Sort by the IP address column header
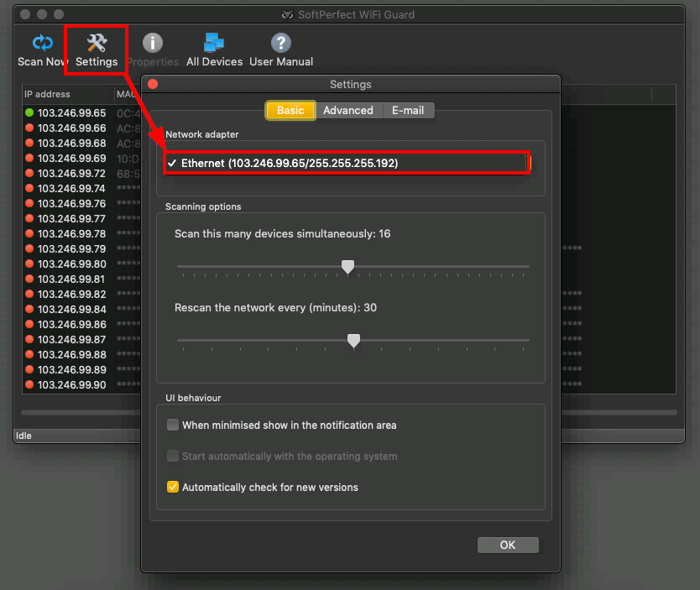This screenshot has height=590, width=700. 68,94
